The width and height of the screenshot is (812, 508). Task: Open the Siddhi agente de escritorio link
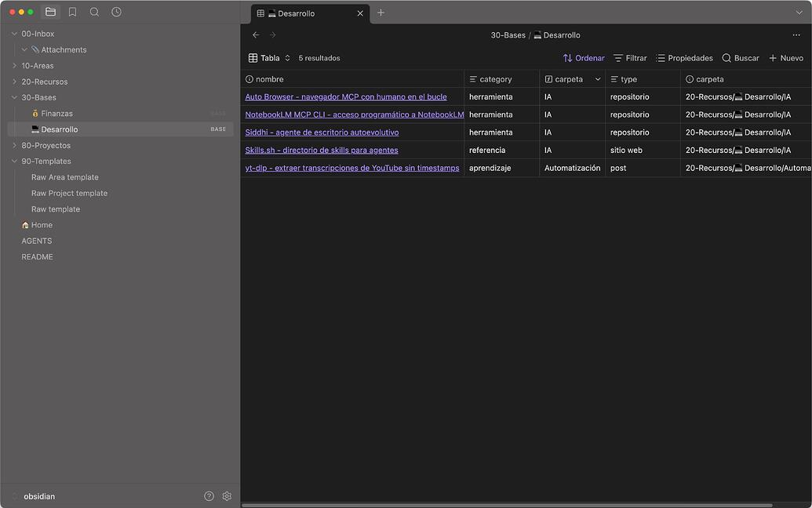click(322, 132)
